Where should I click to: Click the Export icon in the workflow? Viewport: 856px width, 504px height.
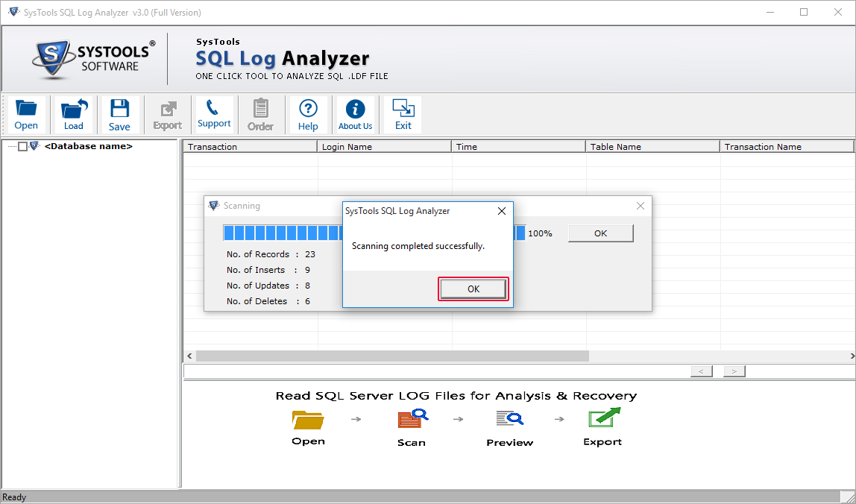604,418
